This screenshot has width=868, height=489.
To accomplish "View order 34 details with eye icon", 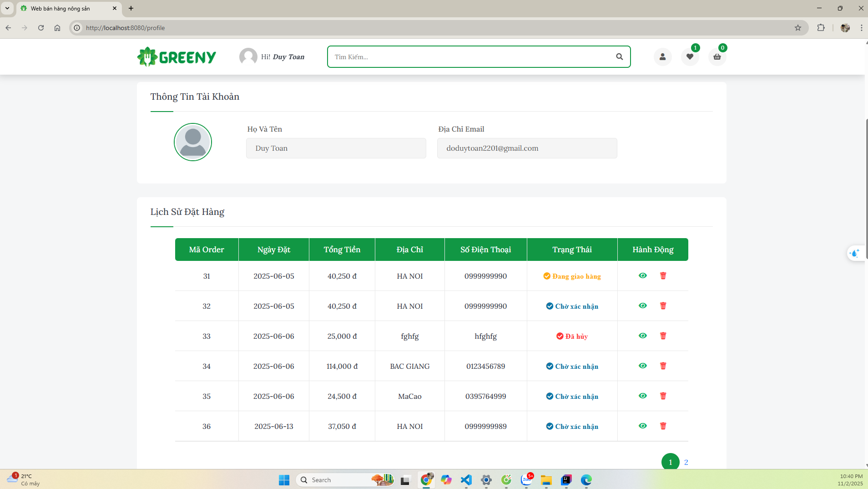I will (x=642, y=366).
